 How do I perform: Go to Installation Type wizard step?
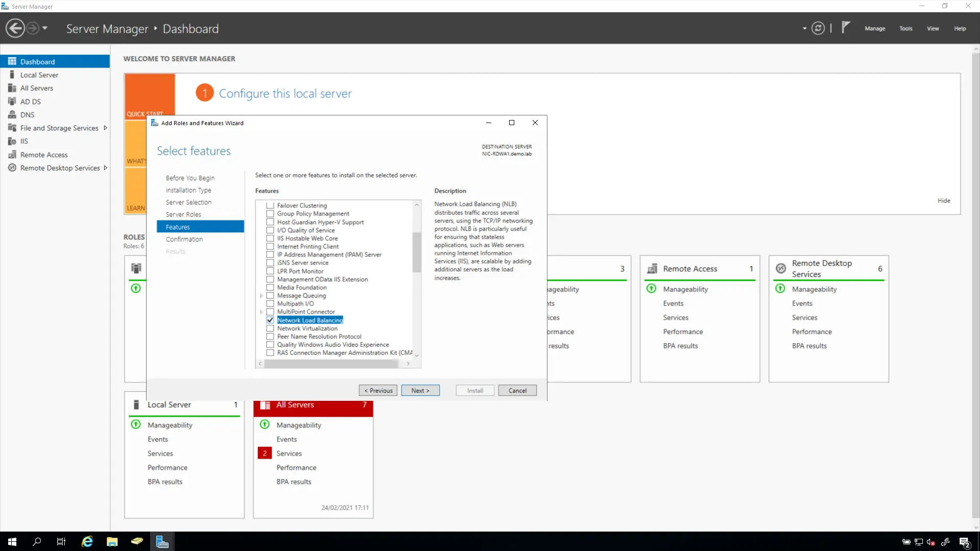188,190
